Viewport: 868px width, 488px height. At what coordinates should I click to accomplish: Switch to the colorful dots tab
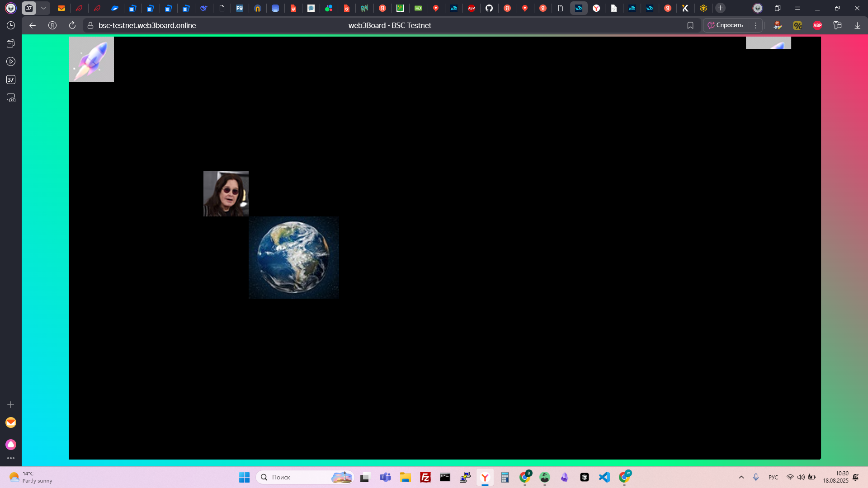(x=329, y=8)
